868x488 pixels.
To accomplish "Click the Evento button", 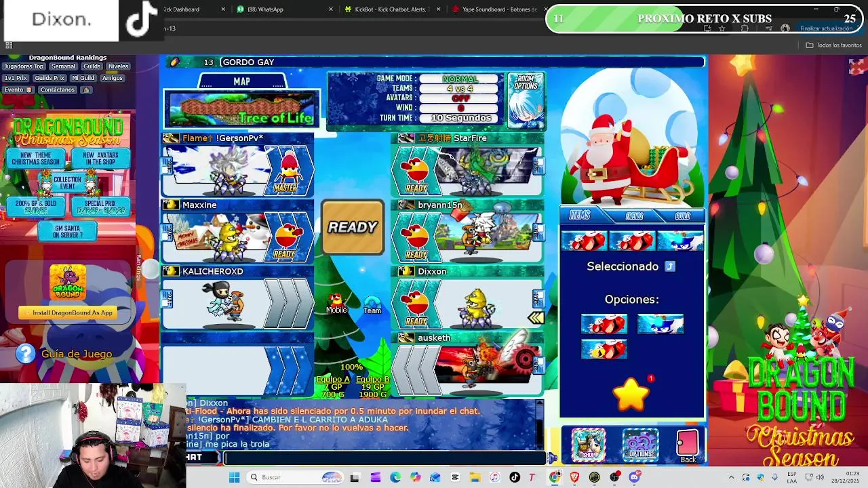I will [x=18, y=89].
